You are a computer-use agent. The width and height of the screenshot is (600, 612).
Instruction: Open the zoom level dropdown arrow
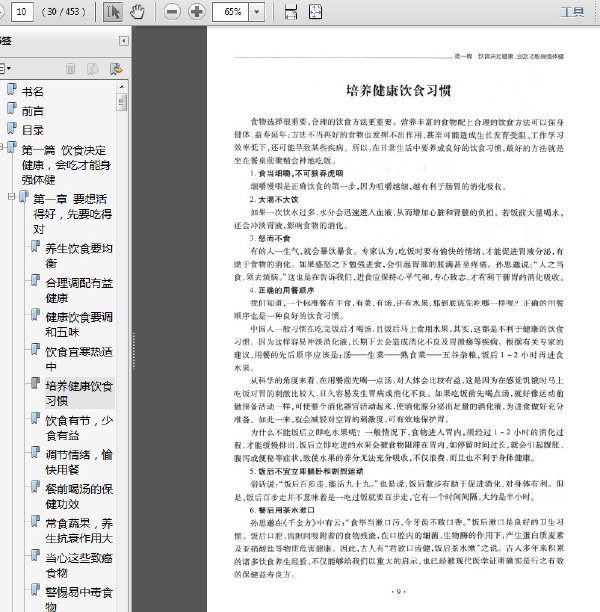[256, 12]
